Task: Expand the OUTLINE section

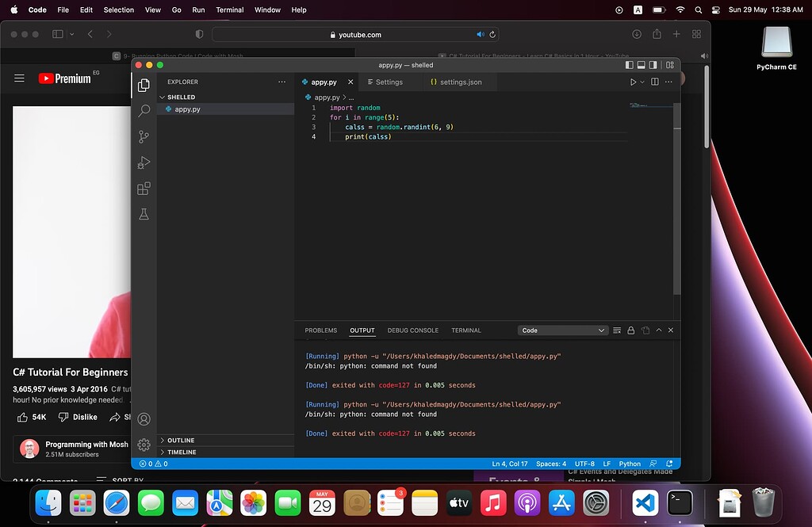Action: pyautogui.click(x=181, y=441)
